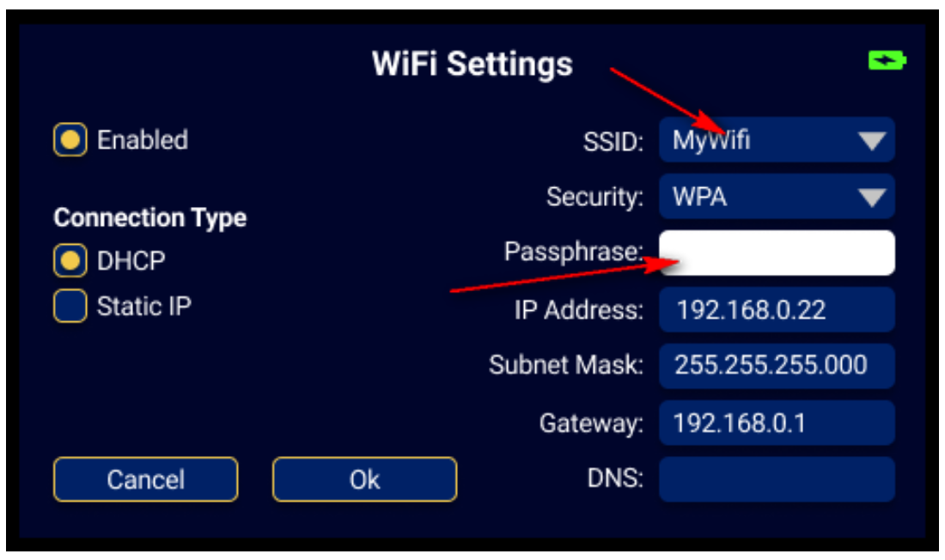
Task: Select the Static IP option
Action: tap(70, 306)
